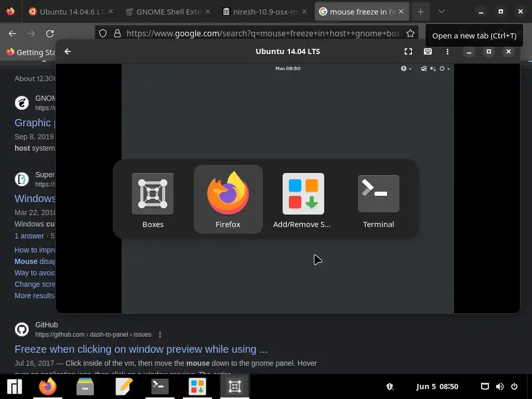Select Add/Remove Software in app switcher
This screenshot has width=532, height=399.
[x=303, y=199]
